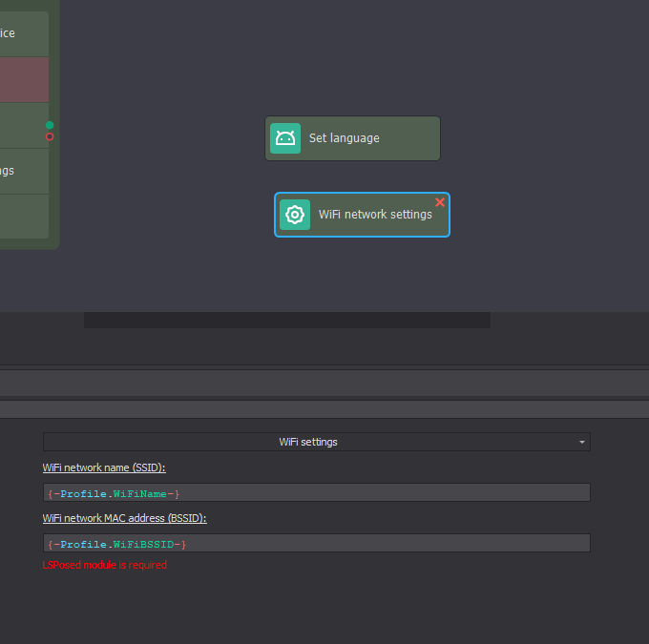Click the horizontal scrollbar below the canvas

click(287, 320)
